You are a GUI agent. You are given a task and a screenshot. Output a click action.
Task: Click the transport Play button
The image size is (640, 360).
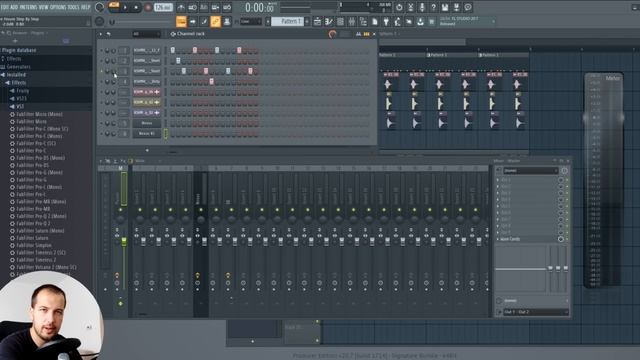coord(125,7)
